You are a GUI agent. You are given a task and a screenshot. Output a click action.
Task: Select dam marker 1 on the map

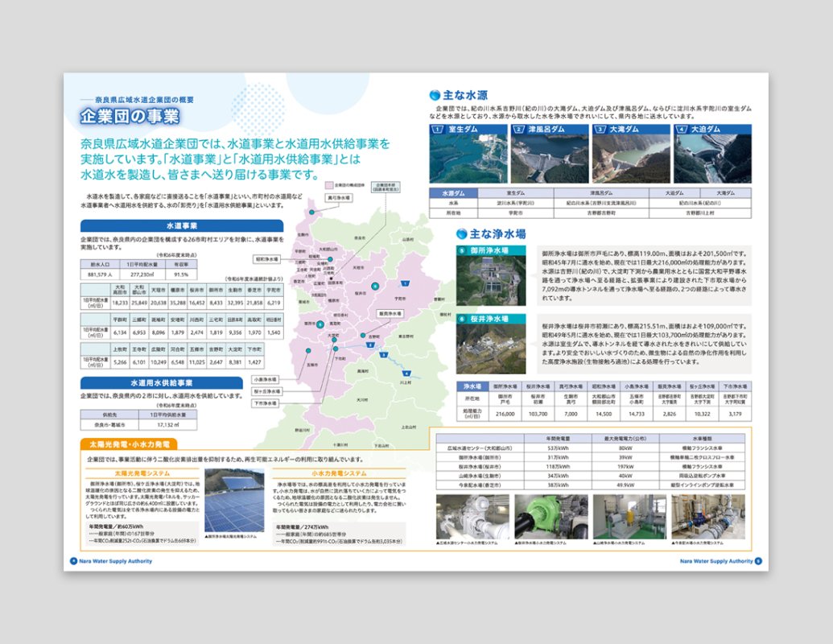(x=406, y=283)
